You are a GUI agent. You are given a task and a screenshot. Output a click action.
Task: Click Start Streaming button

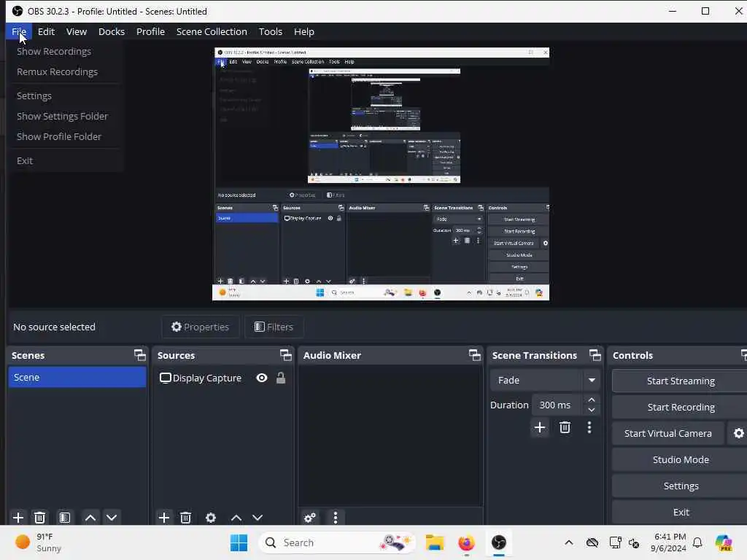(681, 381)
